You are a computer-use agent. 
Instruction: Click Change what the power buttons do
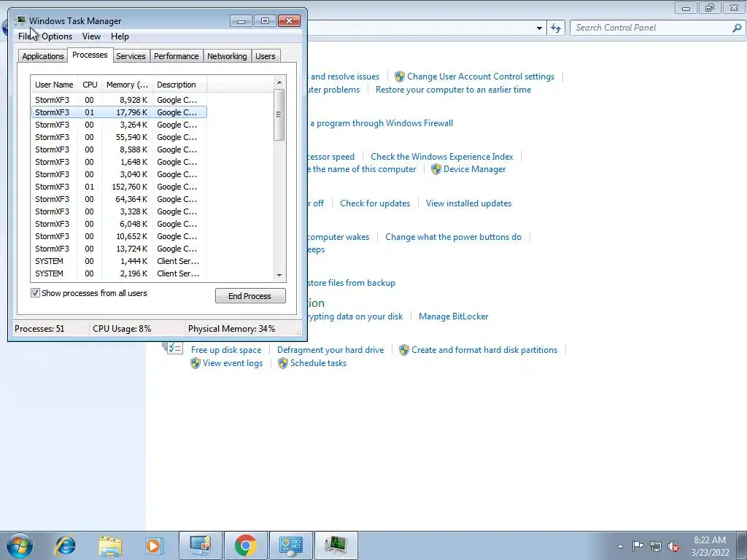(x=453, y=237)
